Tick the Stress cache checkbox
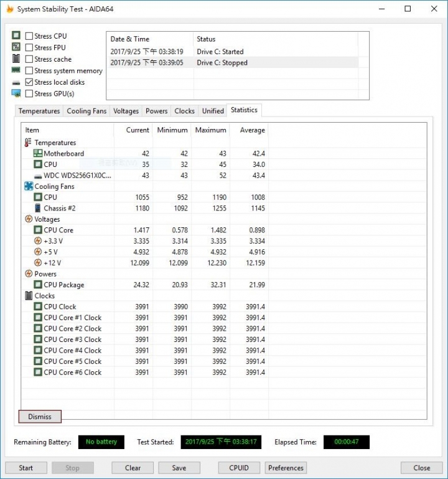The width and height of the screenshot is (448, 479). pos(29,59)
